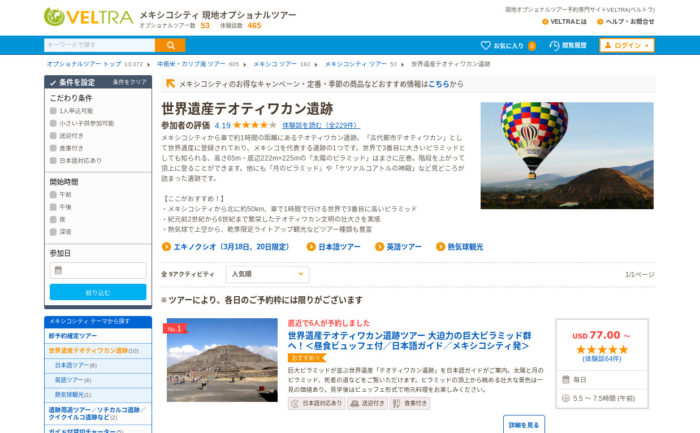Click the orange search magnifier button
The height and width of the screenshot is (433, 700).
(x=170, y=45)
